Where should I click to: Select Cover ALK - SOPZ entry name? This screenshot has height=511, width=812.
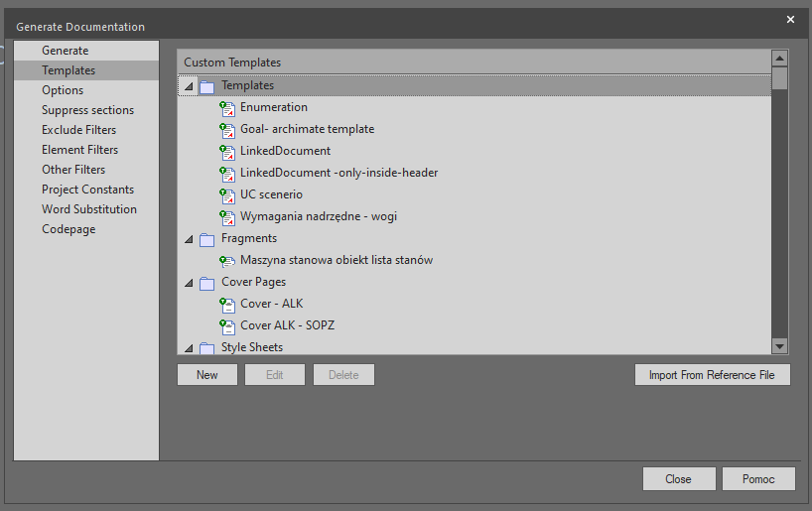[x=288, y=325]
